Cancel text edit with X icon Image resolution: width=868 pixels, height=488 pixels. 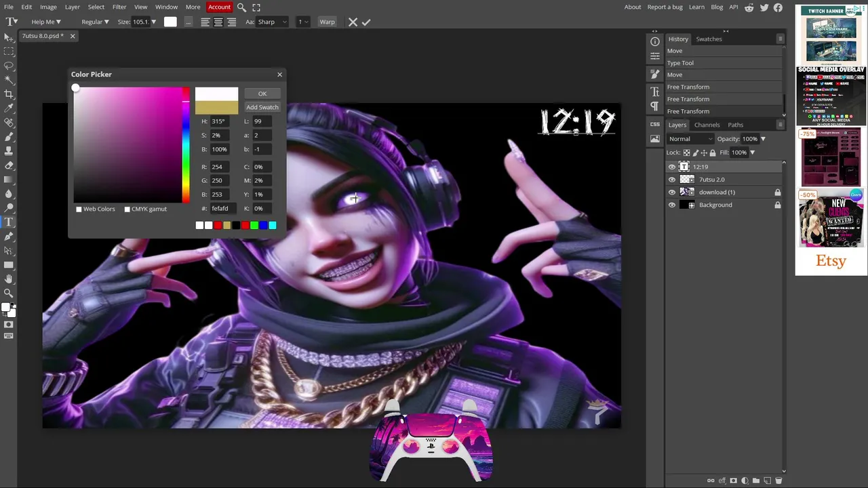click(353, 22)
